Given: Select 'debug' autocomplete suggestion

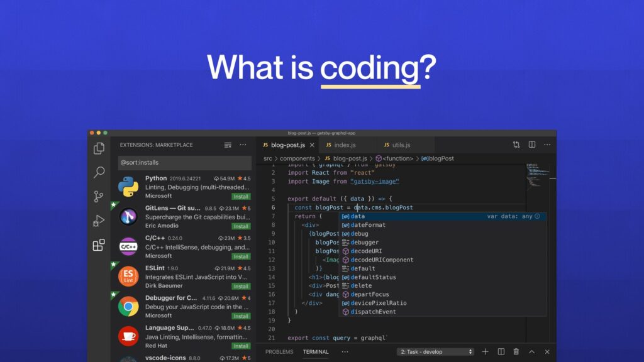Looking at the screenshot, I should tap(442, 234).
